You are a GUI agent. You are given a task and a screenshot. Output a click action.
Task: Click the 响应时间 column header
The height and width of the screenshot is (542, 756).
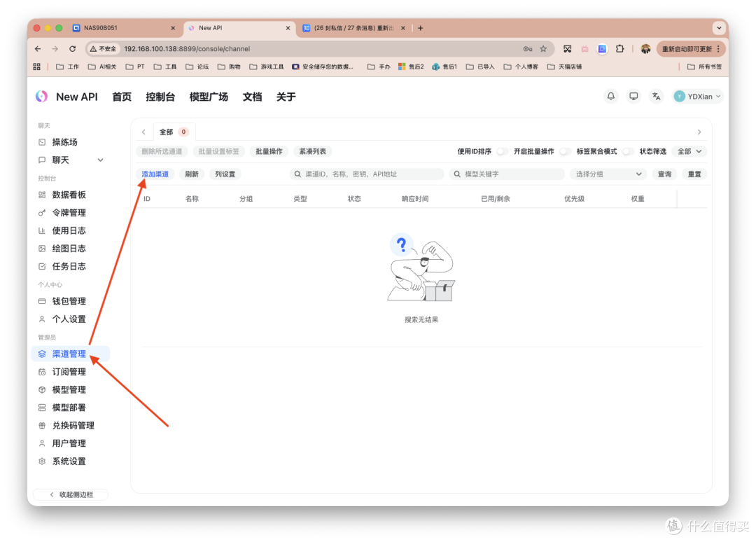tap(415, 199)
